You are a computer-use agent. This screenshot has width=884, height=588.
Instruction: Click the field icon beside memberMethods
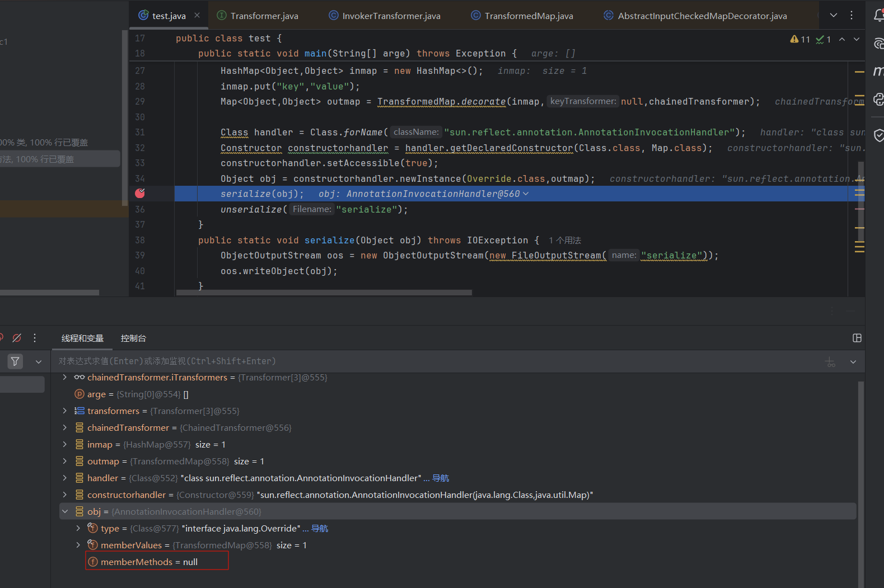93,562
